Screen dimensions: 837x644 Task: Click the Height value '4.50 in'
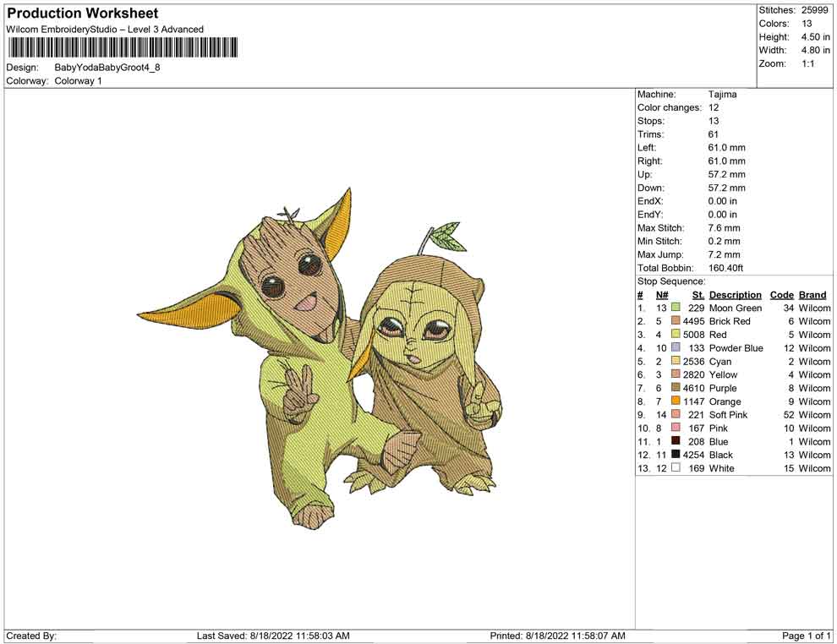(x=816, y=37)
